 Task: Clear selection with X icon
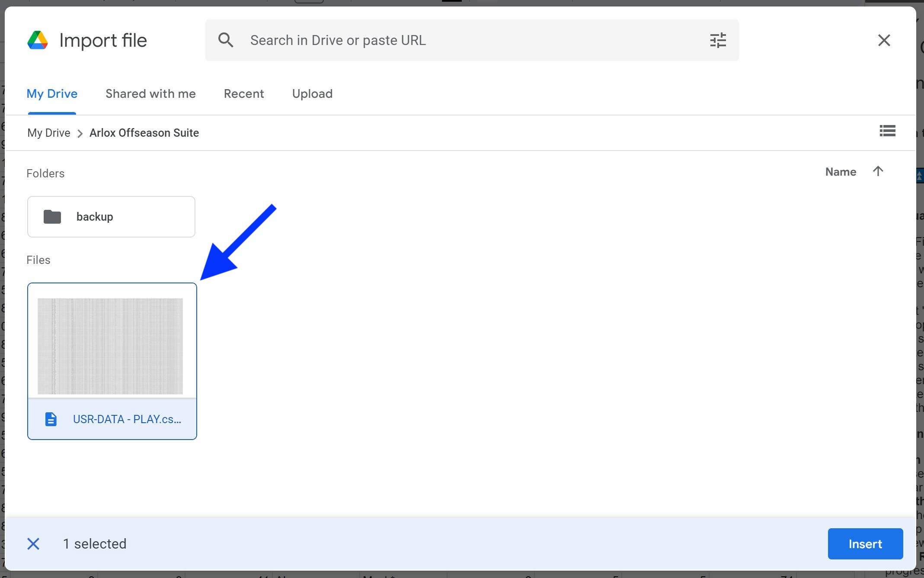33,544
